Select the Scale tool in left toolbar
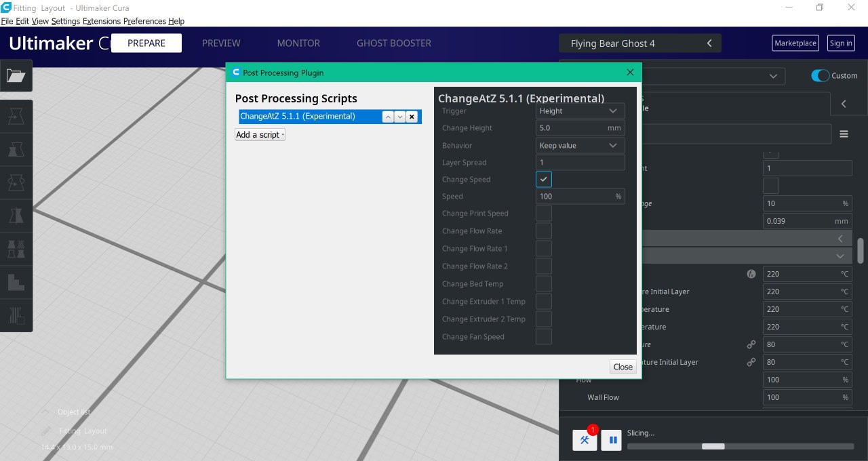This screenshot has height=461, width=868. 16,150
